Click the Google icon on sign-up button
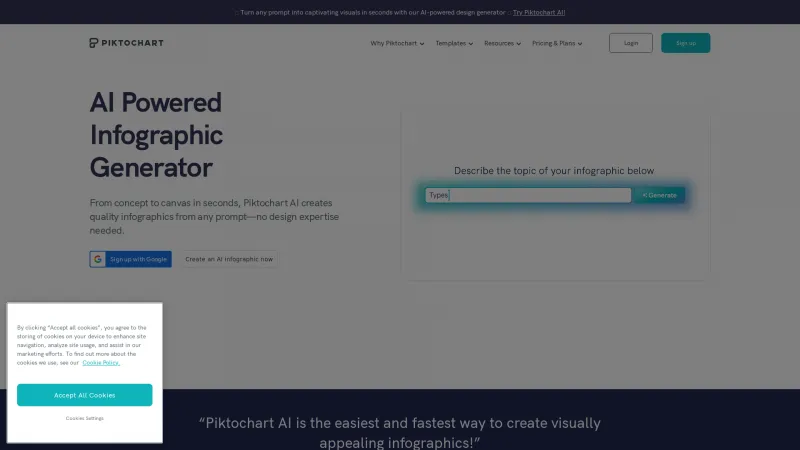 tap(98, 259)
